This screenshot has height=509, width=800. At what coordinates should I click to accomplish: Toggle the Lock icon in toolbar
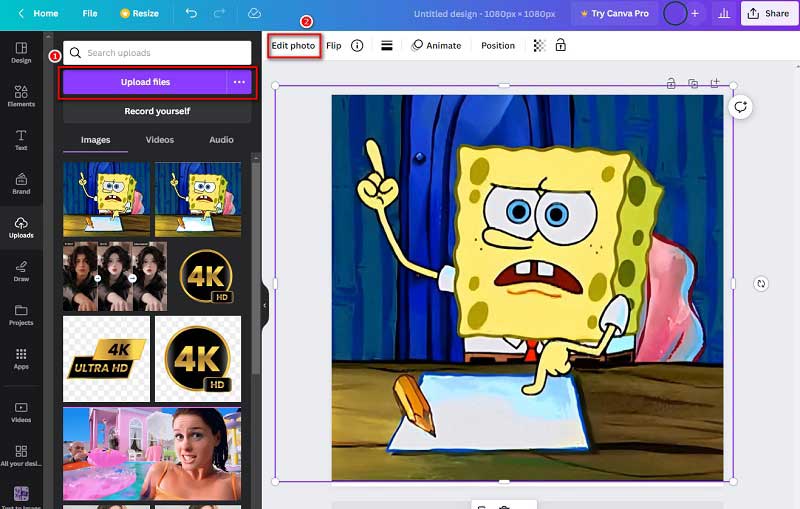(x=561, y=45)
